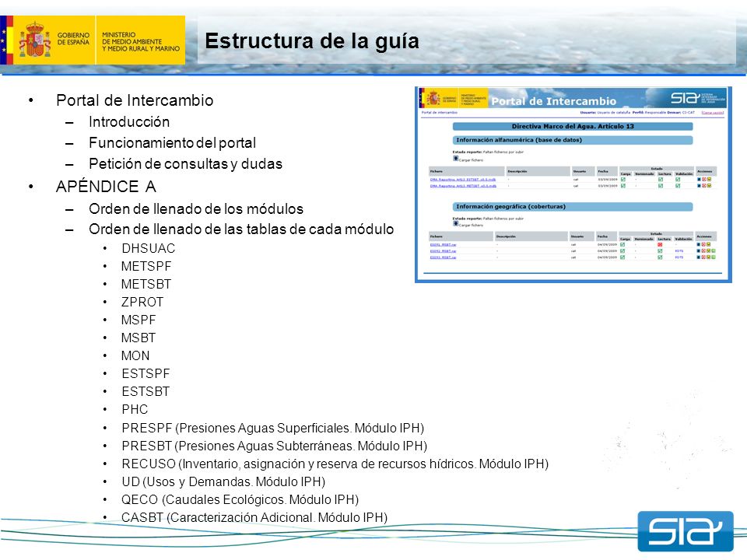Click 'Orden de llenado de las tablas de cada módulo'
The image size is (747, 560).
(x=241, y=229)
